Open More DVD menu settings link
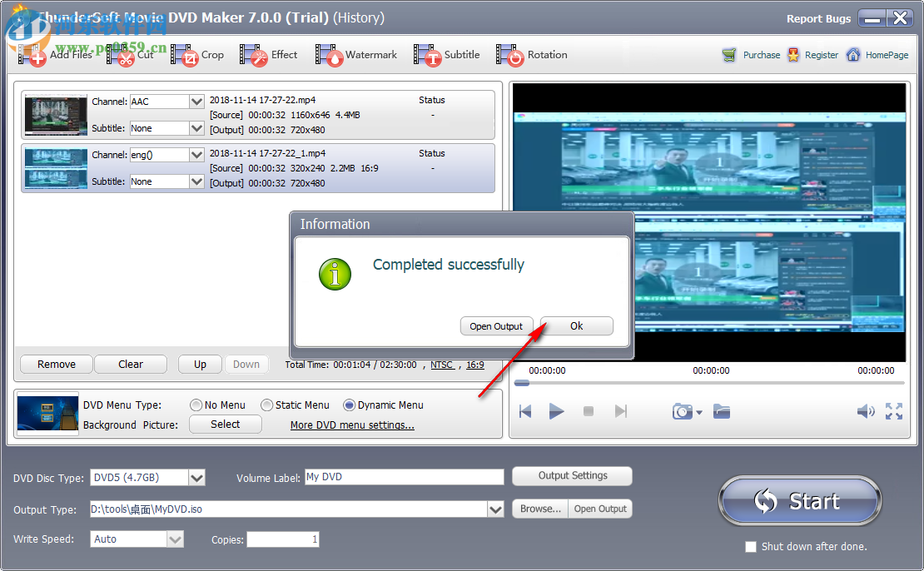The image size is (924, 571). pyautogui.click(x=351, y=425)
